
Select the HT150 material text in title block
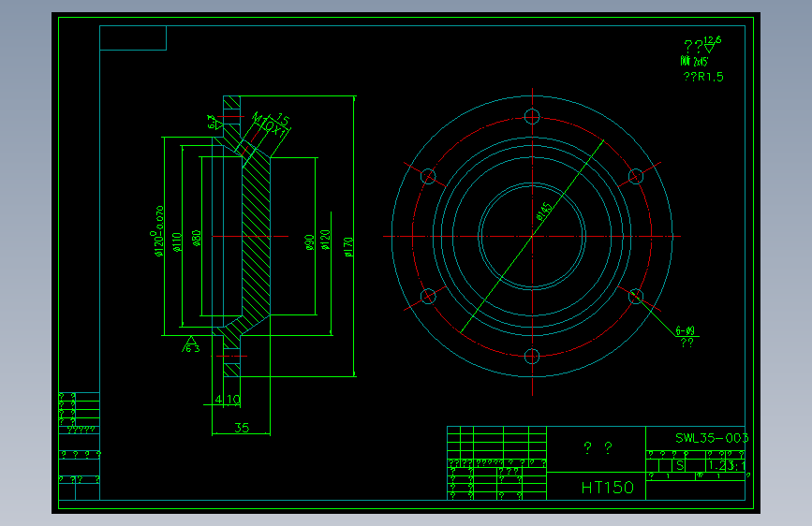(608, 488)
